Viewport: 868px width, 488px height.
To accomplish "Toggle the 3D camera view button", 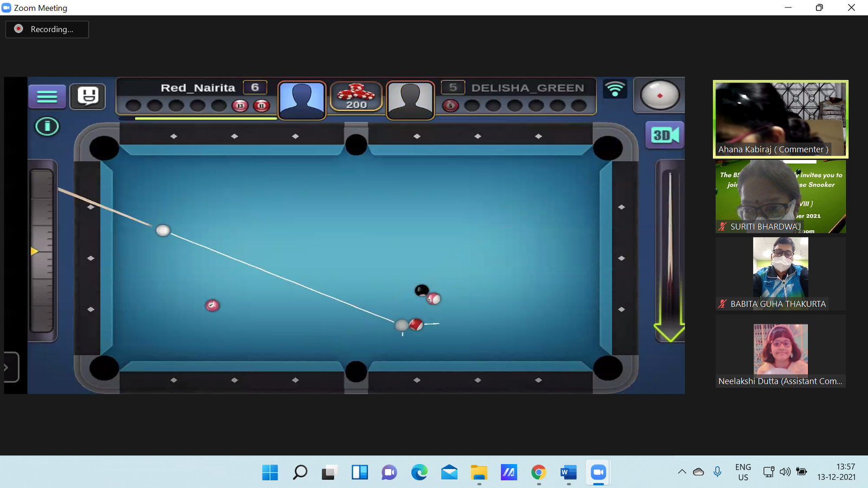I will pyautogui.click(x=665, y=135).
